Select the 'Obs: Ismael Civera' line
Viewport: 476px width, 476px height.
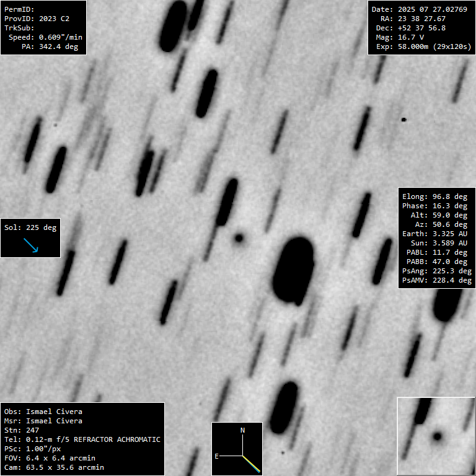point(43,412)
